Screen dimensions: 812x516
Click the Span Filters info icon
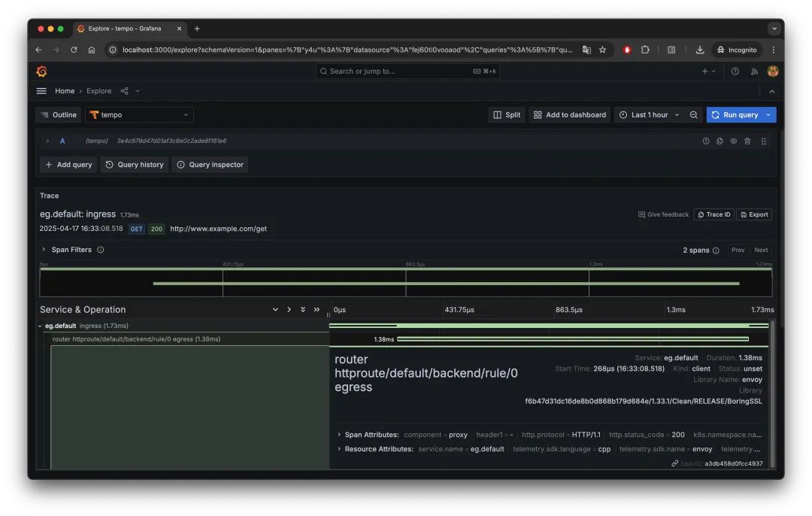pos(101,250)
